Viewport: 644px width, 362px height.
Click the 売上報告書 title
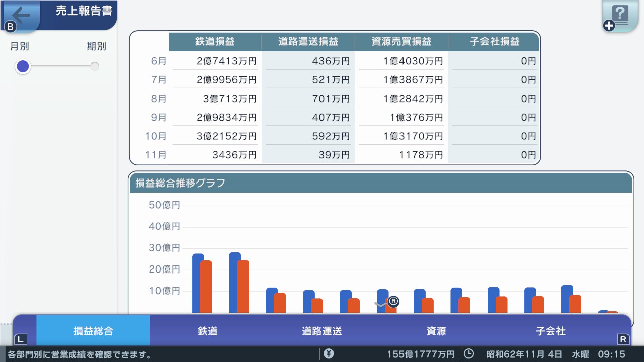pos(84,11)
